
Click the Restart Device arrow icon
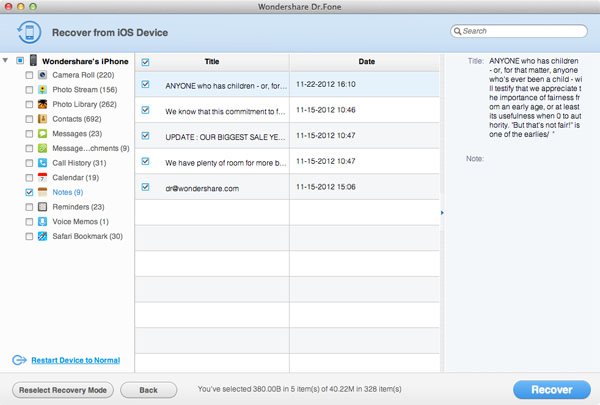[19, 360]
